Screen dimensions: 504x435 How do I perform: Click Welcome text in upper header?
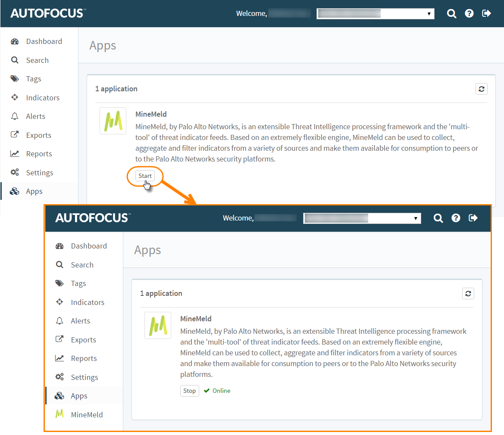click(x=251, y=13)
